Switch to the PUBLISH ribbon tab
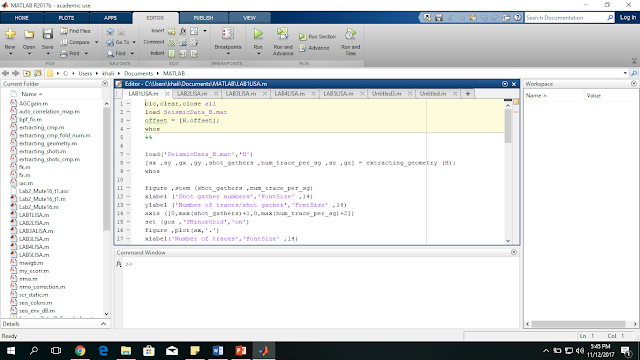Viewport: 640px width, 360px height. (203, 18)
